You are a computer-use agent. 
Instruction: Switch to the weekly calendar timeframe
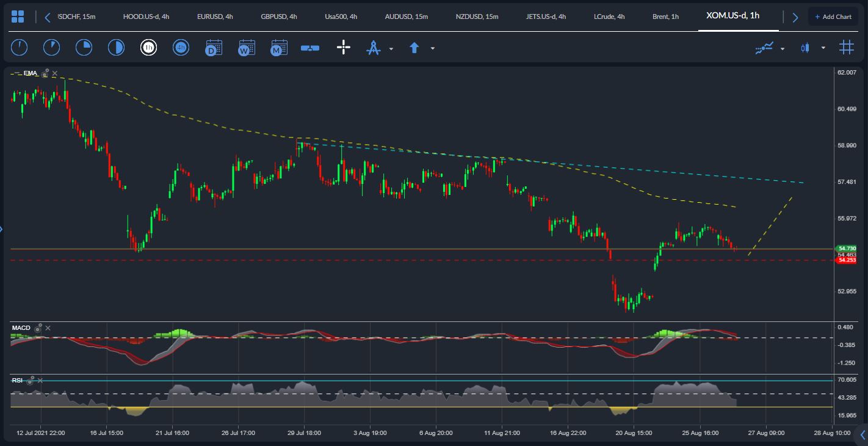point(247,47)
